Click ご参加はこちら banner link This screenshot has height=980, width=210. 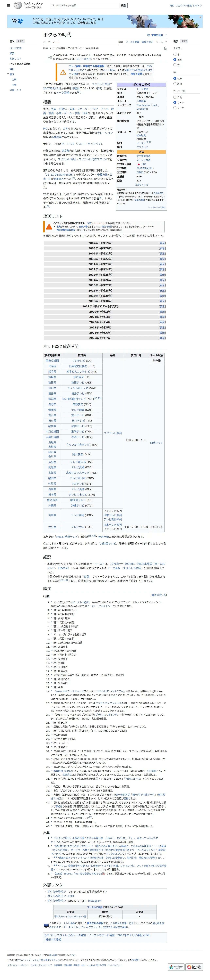[x=87, y=23]
